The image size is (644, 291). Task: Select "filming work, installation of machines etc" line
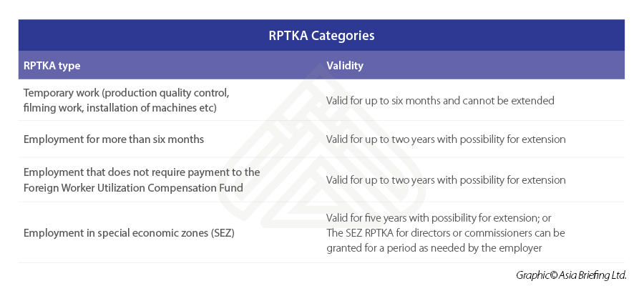(x=120, y=107)
